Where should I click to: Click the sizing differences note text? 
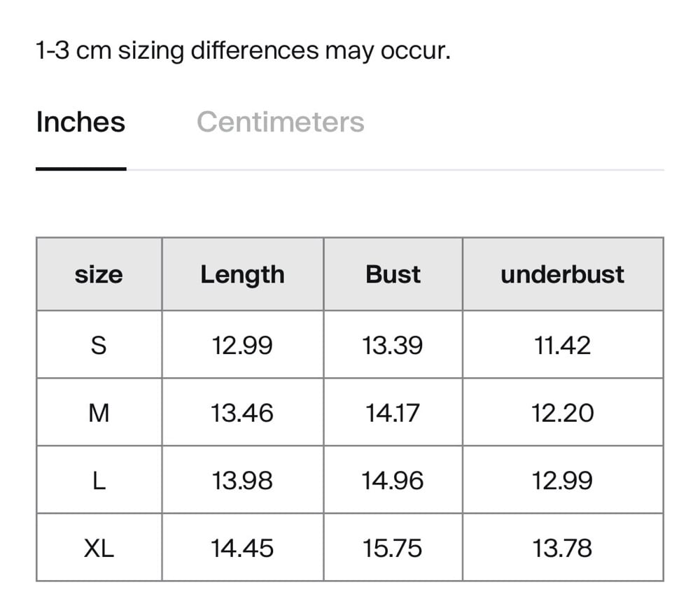pyautogui.click(x=243, y=51)
